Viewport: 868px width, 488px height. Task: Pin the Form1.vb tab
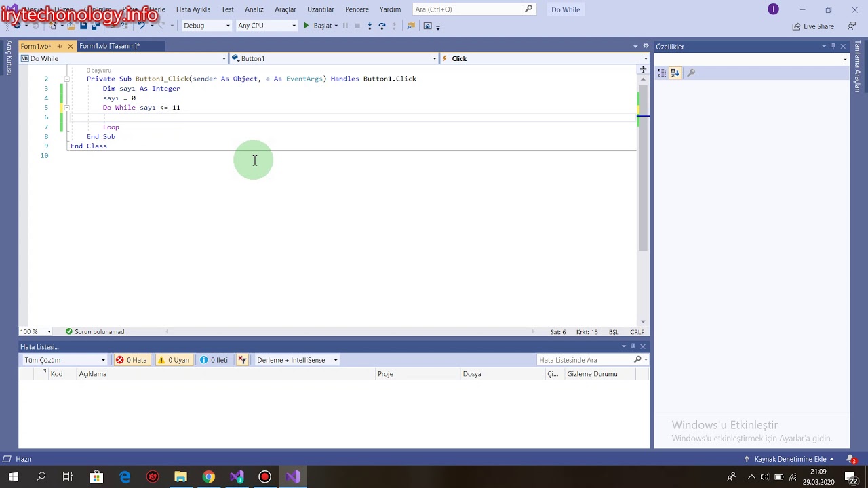click(x=60, y=46)
